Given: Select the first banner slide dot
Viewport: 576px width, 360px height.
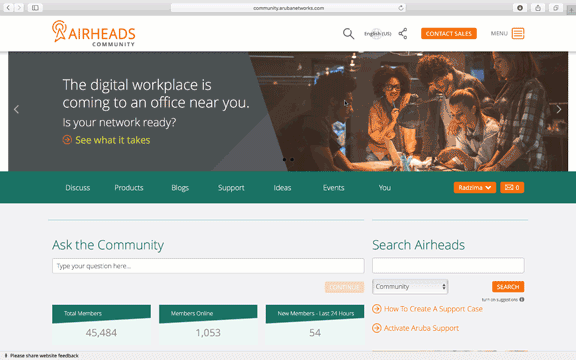Looking at the screenshot, I should click(x=284, y=159).
